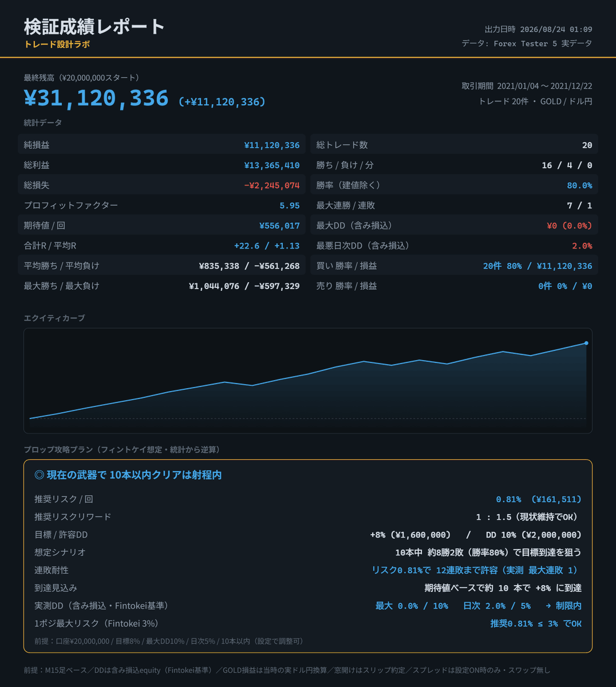
Task: Click 勝率 value 80.0%
Action: [x=579, y=185]
